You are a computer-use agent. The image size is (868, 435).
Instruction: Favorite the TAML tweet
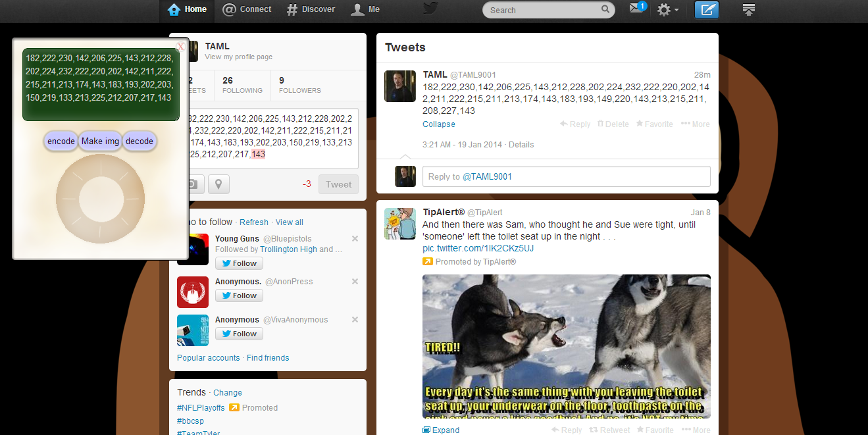tap(655, 124)
